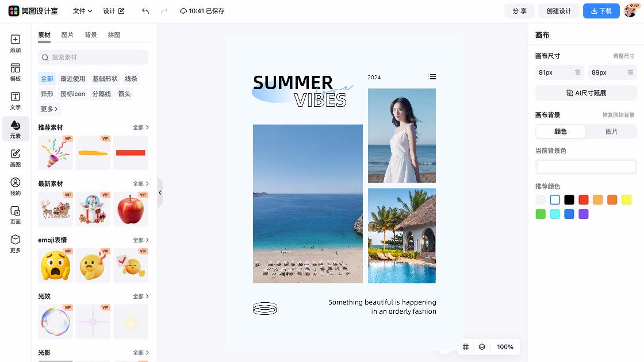
Task: Select the 全部 category filter chip
Action: pos(47,78)
